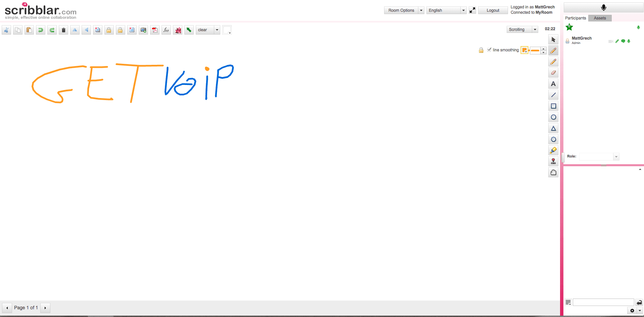Select the Highlighter tool
The image size is (644, 317).
point(553,150)
